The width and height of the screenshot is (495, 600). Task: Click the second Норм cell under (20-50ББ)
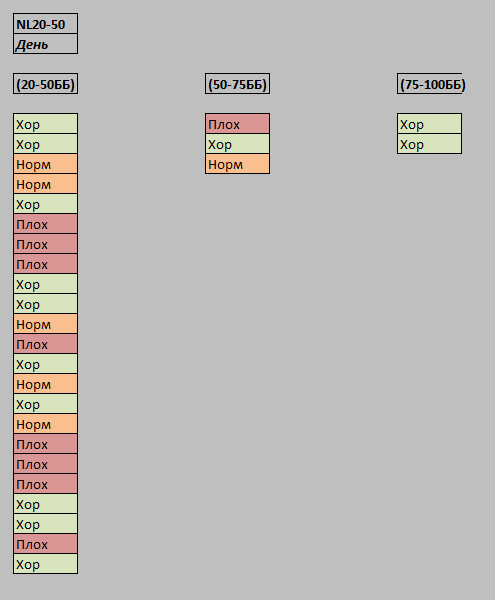coord(46,184)
